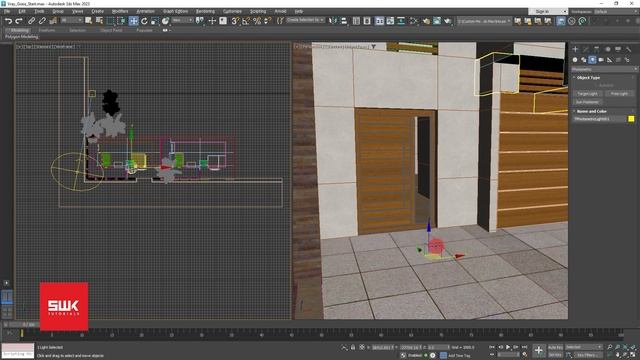The height and width of the screenshot is (360, 640).
Task: Click the Maximize Viewport Toggle icon
Action: [633, 355]
